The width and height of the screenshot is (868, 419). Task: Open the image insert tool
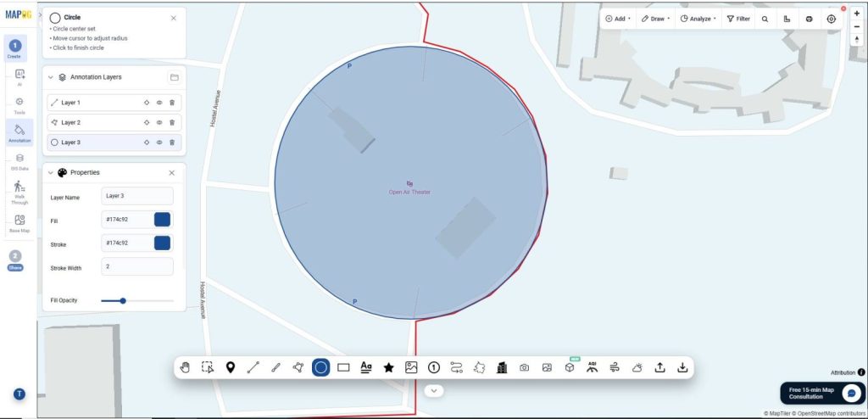(411, 367)
